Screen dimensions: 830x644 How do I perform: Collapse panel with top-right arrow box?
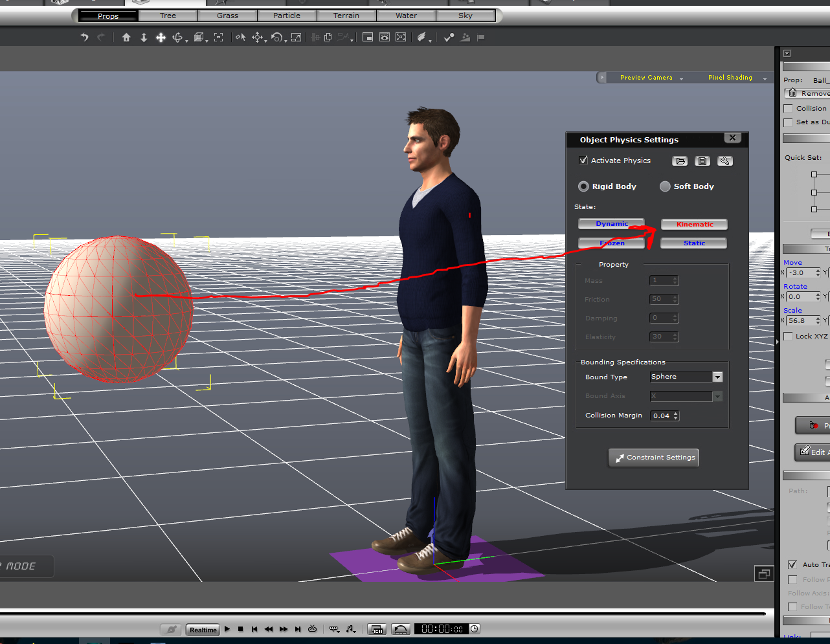click(787, 54)
